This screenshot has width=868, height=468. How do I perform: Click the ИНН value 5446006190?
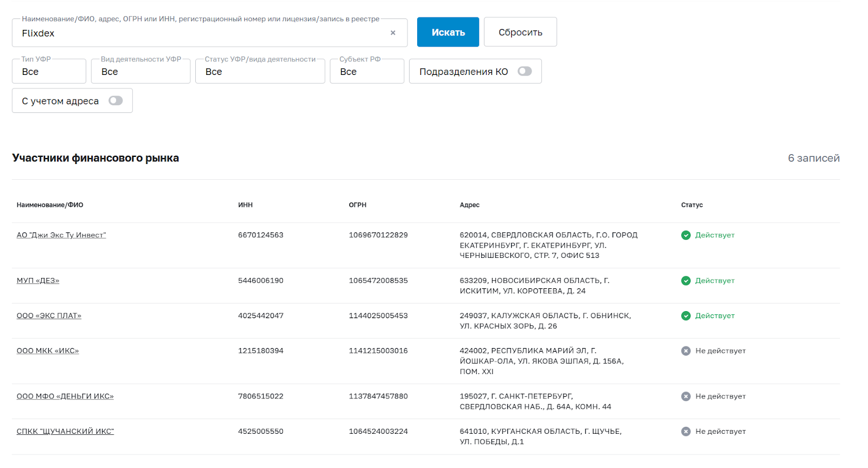click(261, 281)
